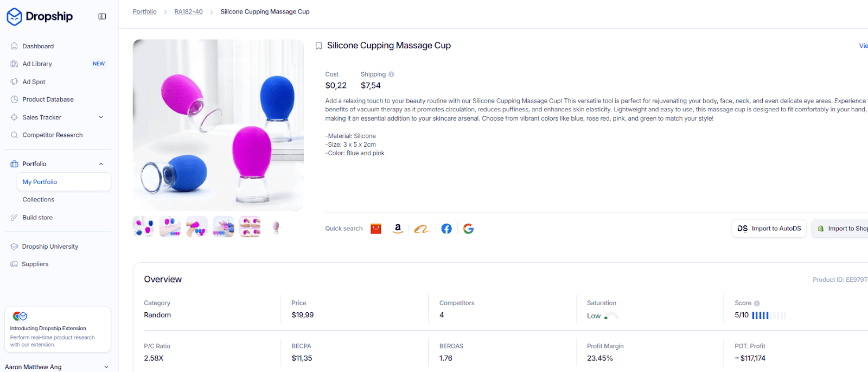Click the Shipping info icon
868x372 pixels.
(x=391, y=74)
